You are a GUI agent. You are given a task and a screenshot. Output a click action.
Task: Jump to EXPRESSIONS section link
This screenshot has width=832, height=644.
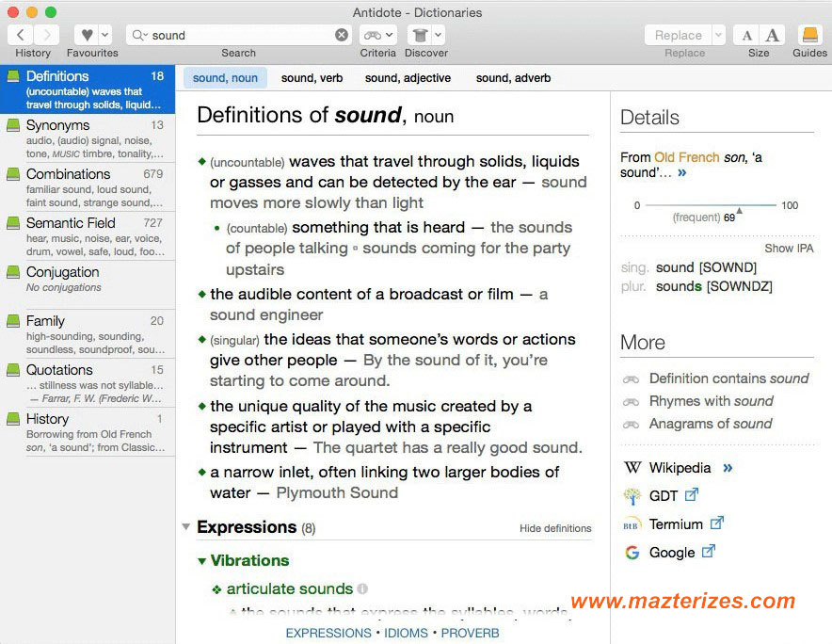click(328, 633)
